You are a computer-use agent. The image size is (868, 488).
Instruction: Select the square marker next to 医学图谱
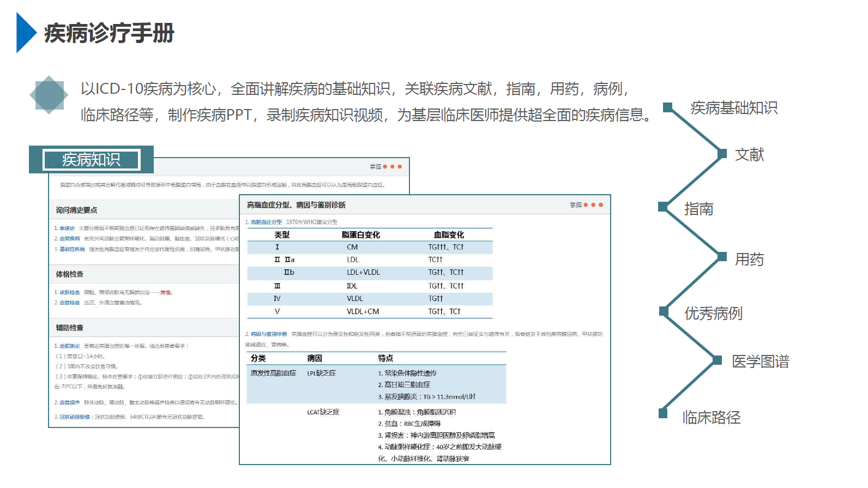click(718, 360)
